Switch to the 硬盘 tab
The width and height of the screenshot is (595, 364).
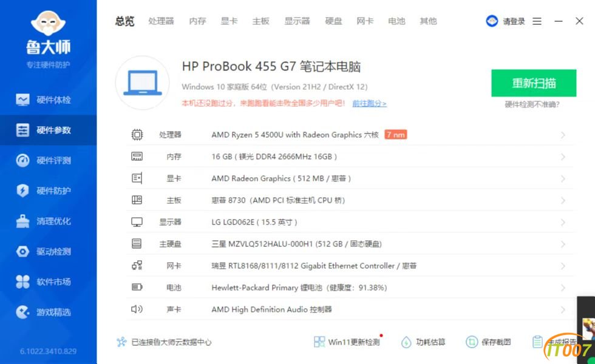333,21
